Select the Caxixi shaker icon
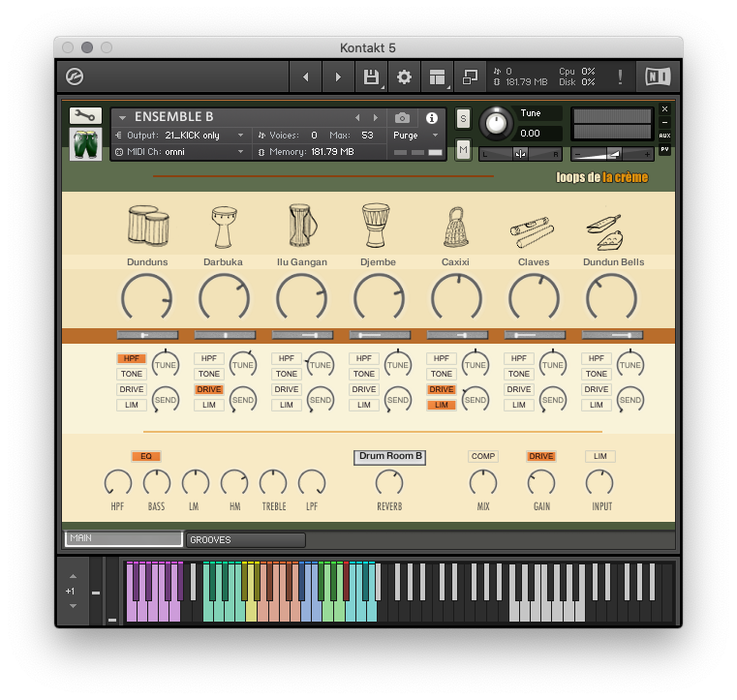737x700 pixels. (455, 227)
